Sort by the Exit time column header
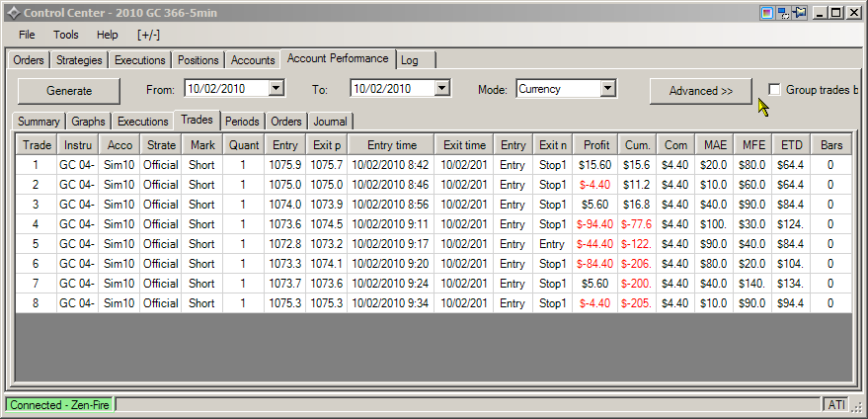The height and width of the screenshot is (419, 868). 464,145
